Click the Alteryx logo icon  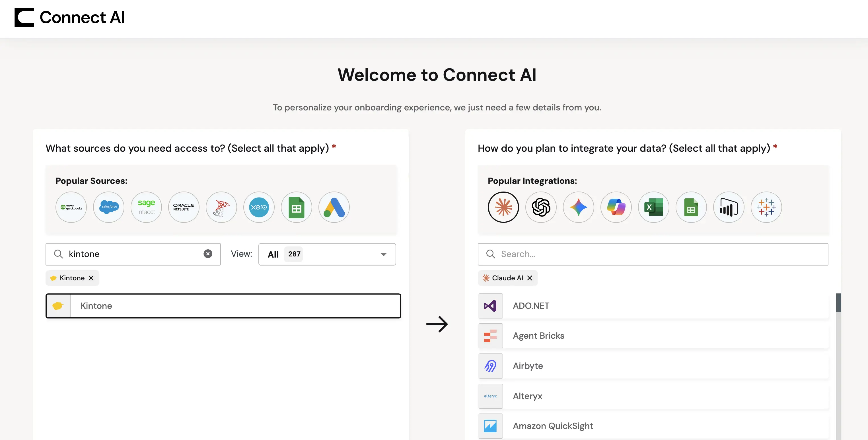coord(490,396)
